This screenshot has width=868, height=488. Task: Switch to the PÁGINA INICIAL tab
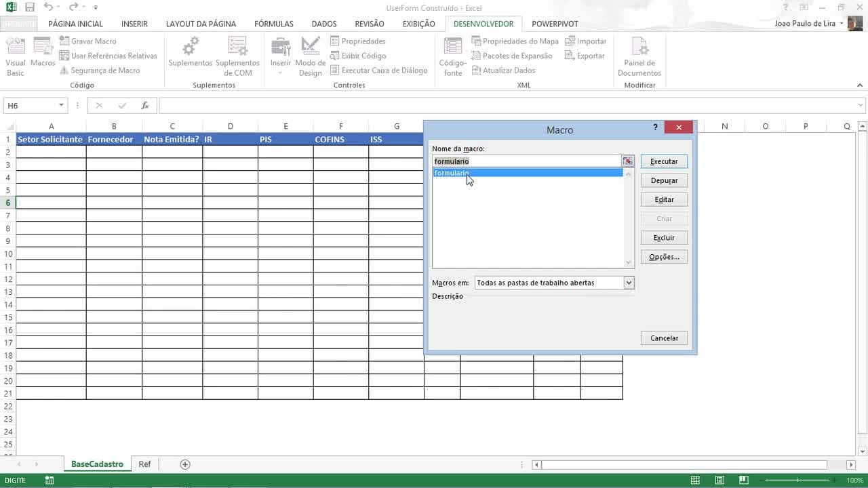coord(75,24)
